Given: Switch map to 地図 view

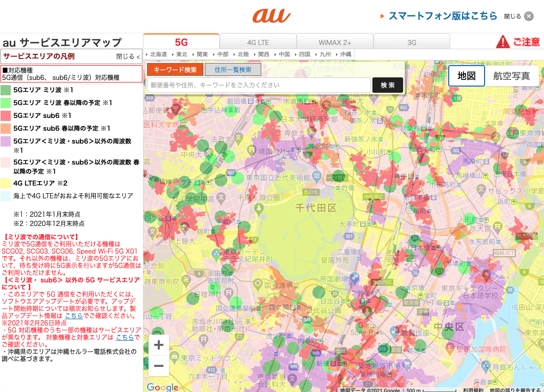Looking at the screenshot, I should pyautogui.click(x=466, y=76).
